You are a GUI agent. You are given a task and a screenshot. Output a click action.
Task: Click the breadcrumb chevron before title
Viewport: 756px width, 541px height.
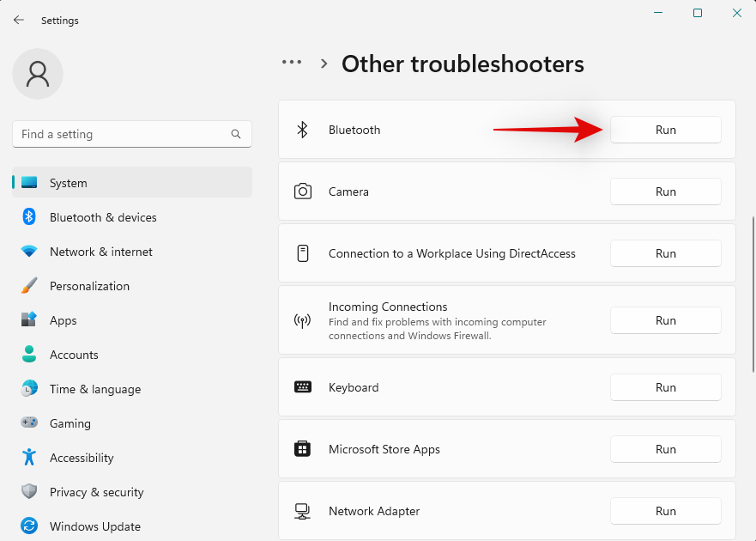click(324, 64)
